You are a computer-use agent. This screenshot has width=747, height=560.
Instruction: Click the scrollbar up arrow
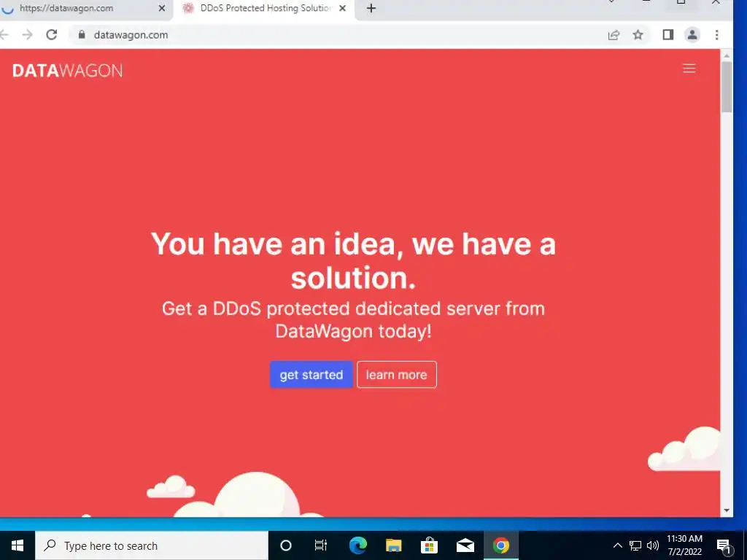click(726, 55)
